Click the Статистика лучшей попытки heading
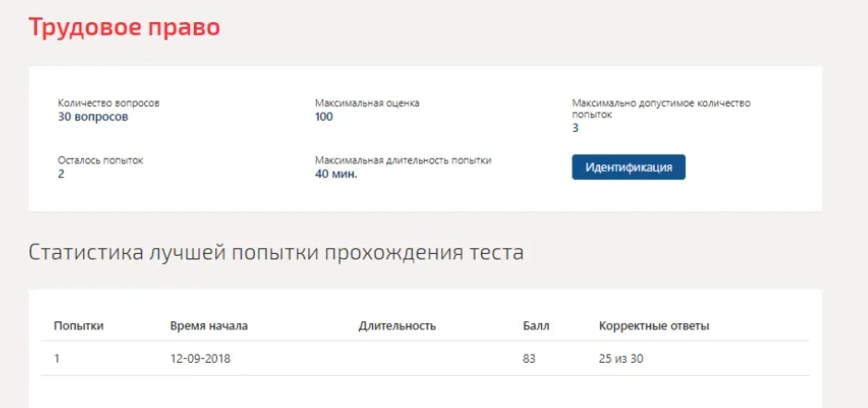This screenshot has width=868, height=408. coord(276,252)
